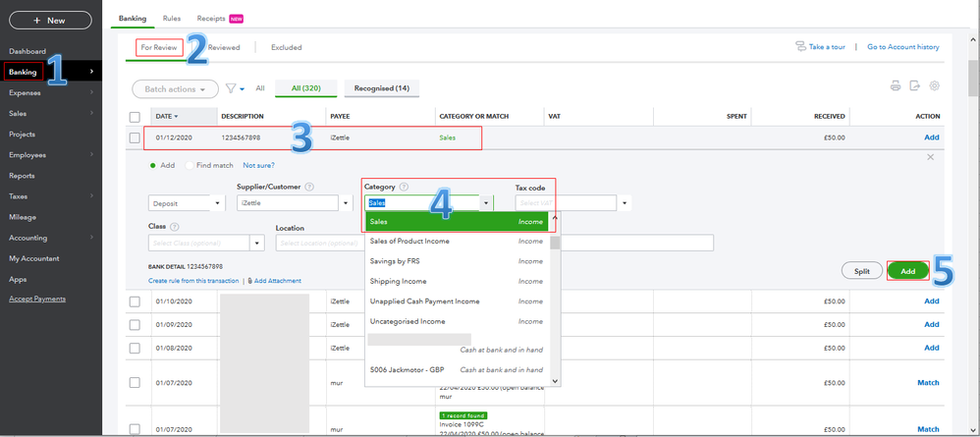Click Accept Payments in the sidebar
The image size is (980, 437).
click(37, 299)
